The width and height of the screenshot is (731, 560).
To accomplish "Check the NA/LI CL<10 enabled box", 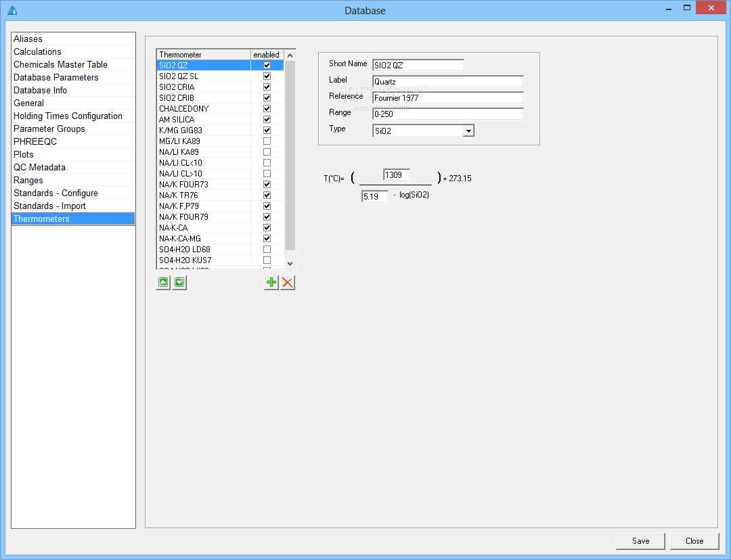I will coord(267,162).
